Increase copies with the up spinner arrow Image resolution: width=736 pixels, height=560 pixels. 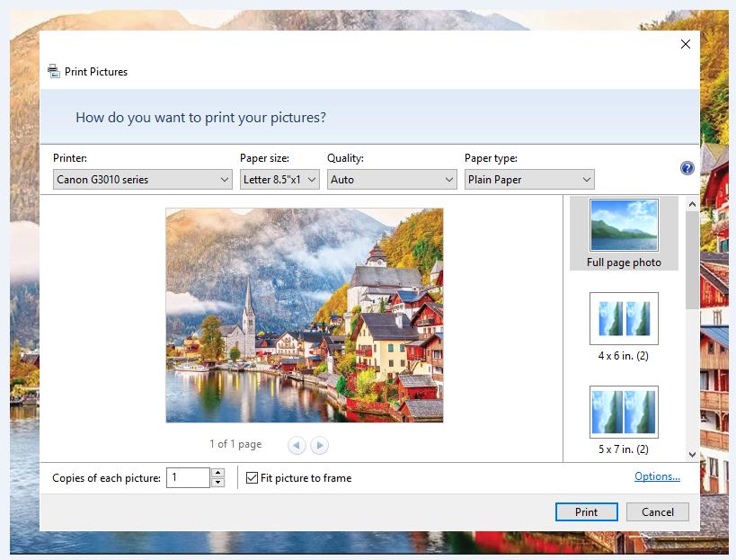217,473
